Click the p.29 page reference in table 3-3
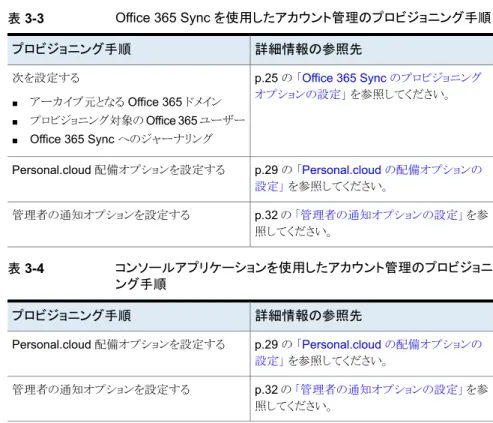 coord(266,171)
